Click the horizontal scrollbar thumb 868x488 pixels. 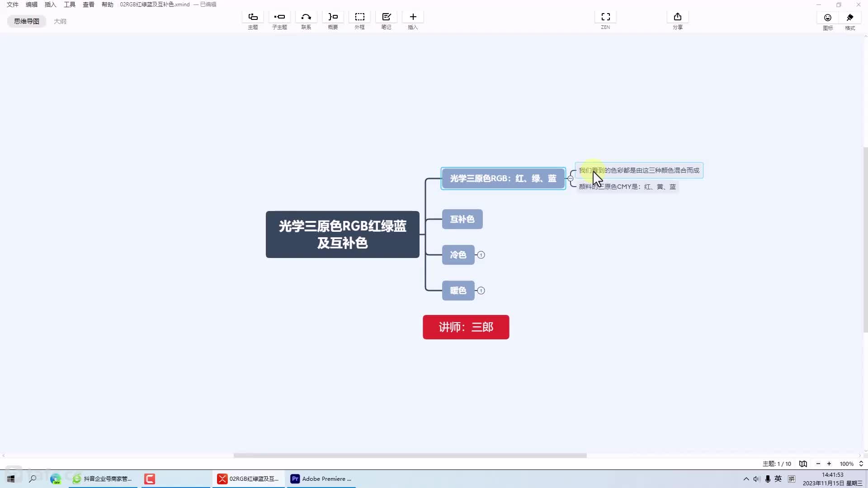pyautogui.click(x=410, y=455)
